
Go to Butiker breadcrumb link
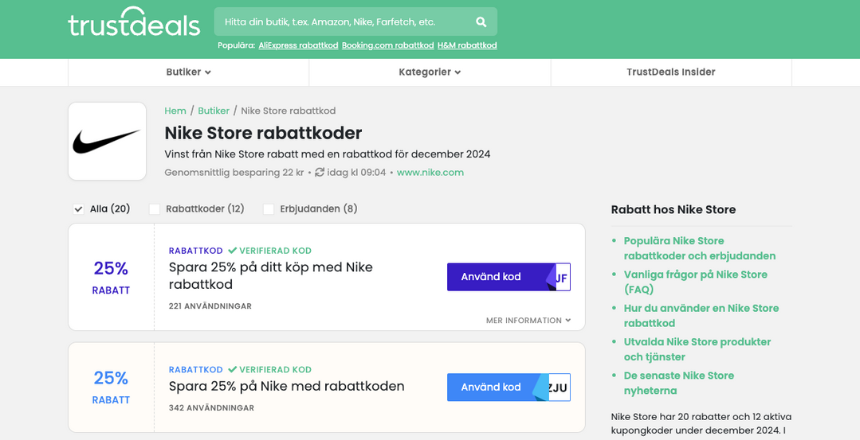pyautogui.click(x=213, y=111)
